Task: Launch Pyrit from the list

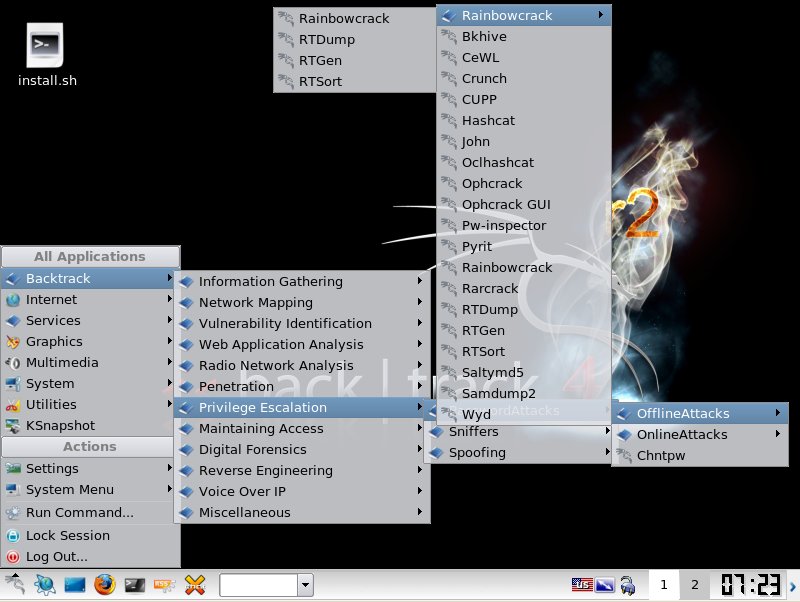Action: (x=524, y=246)
